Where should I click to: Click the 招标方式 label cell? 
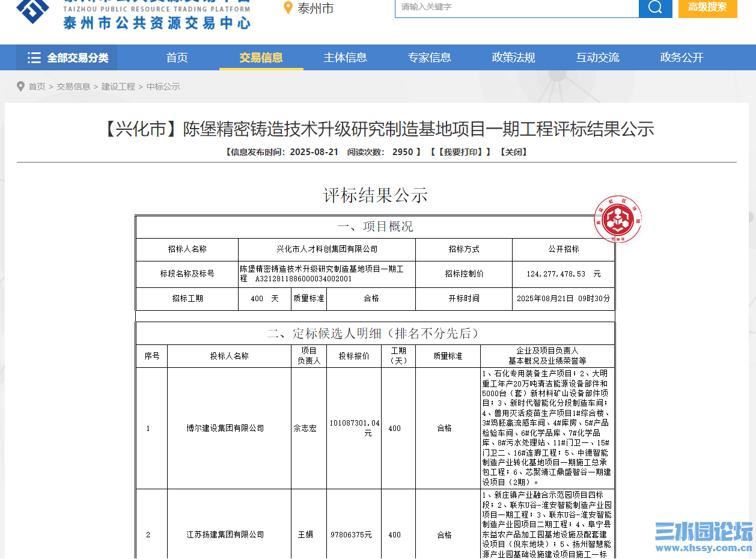click(464, 249)
